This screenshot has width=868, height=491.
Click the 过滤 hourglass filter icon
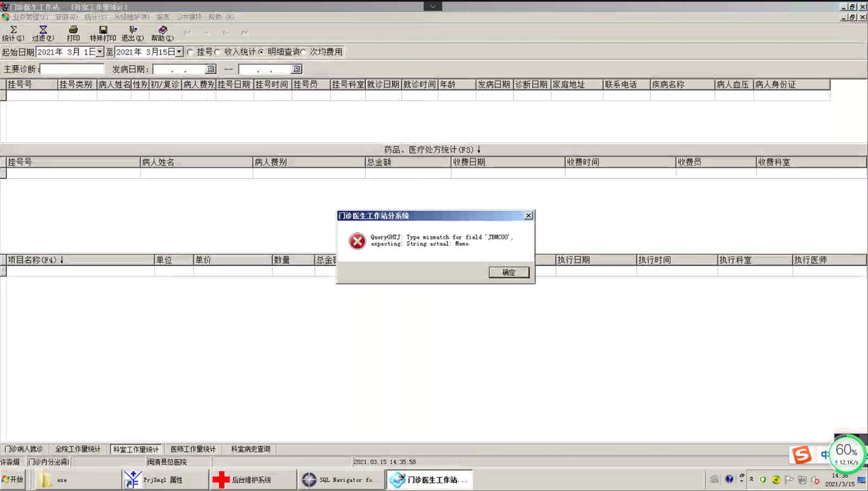click(43, 33)
